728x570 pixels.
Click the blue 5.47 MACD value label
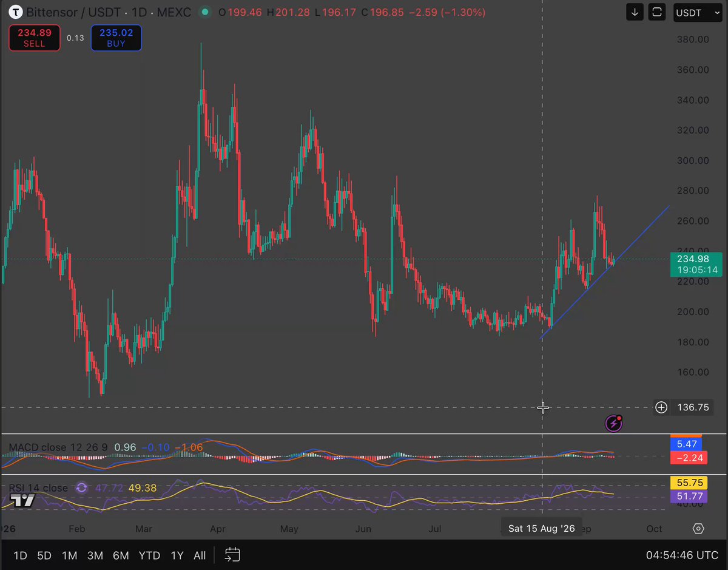coord(686,444)
